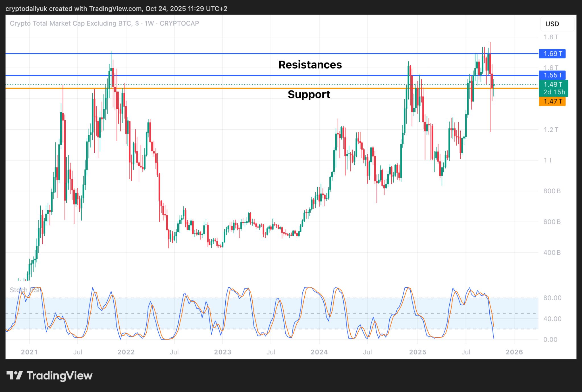Select the Resistances text annotation
This screenshot has width=582, height=392.
point(310,65)
